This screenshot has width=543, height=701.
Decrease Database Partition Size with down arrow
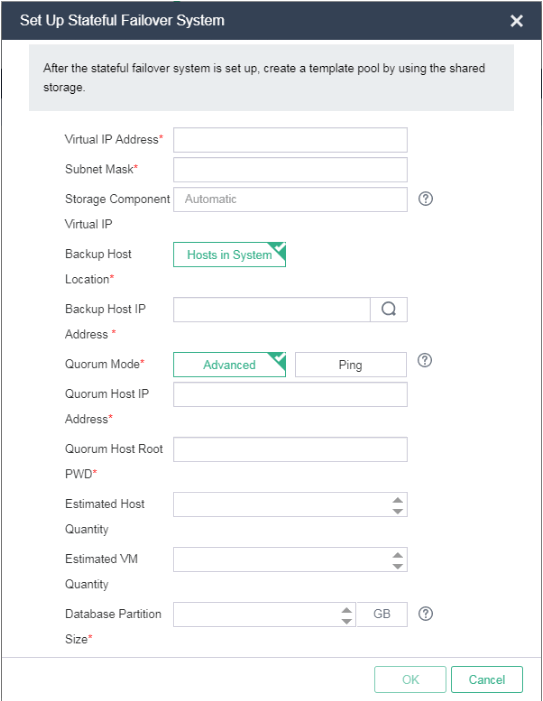[x=346, y=621]
